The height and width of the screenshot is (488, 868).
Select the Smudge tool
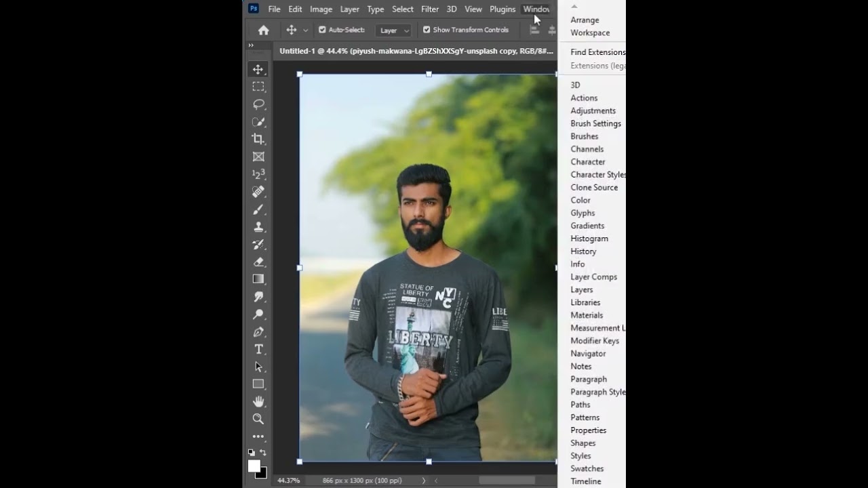point(258,297)
